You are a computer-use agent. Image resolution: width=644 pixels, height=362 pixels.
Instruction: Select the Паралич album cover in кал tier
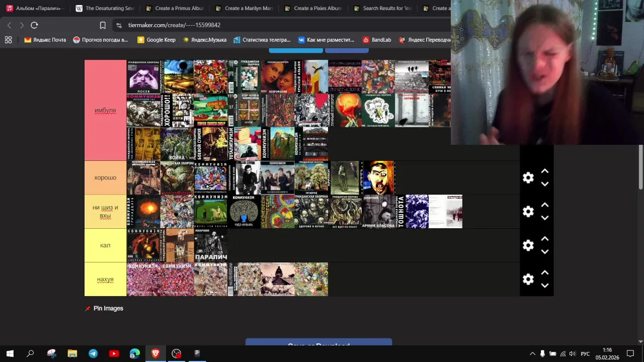211,245
